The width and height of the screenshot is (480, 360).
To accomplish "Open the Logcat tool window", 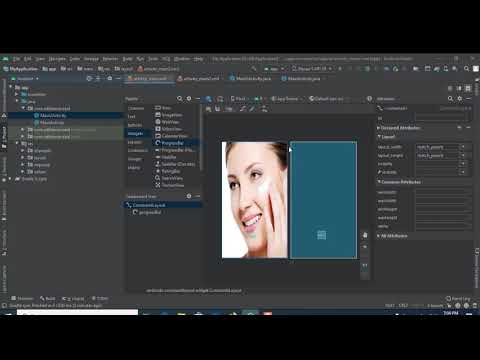I will click(x=73, y=298).
